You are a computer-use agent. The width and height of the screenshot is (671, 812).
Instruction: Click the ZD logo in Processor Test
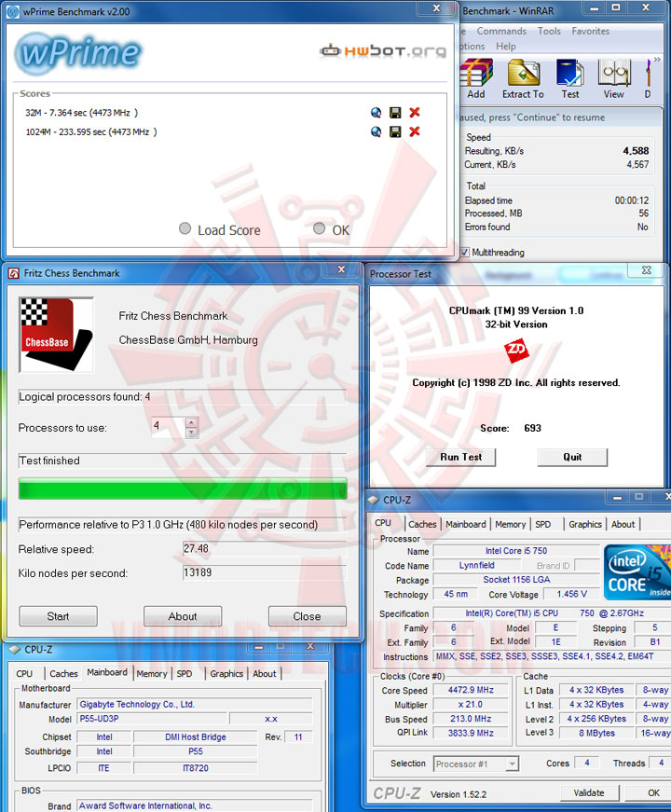point(516,351)
